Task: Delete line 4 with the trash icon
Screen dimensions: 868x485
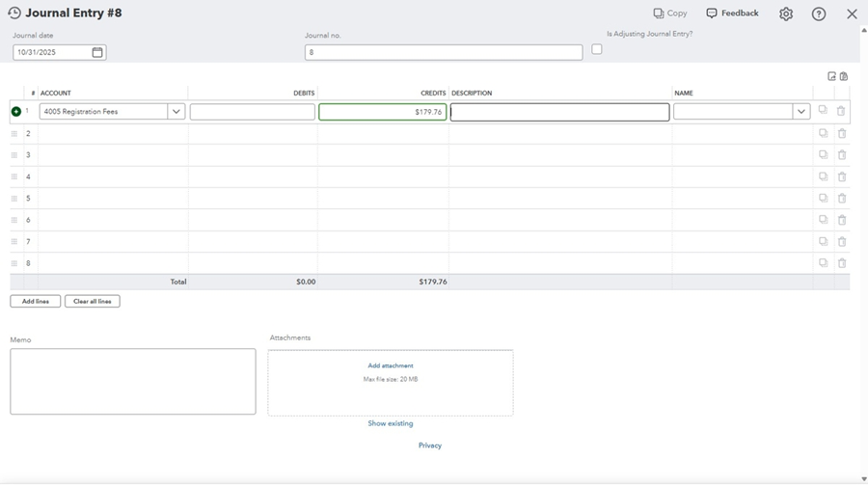Action: (x=841, y=176)
